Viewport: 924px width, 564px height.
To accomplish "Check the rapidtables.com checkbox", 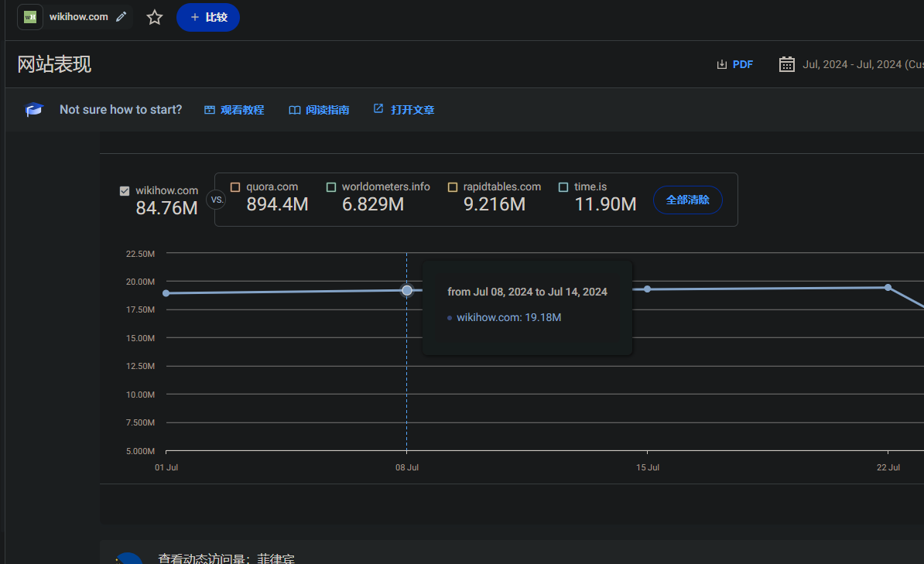I will pos(452,187).
